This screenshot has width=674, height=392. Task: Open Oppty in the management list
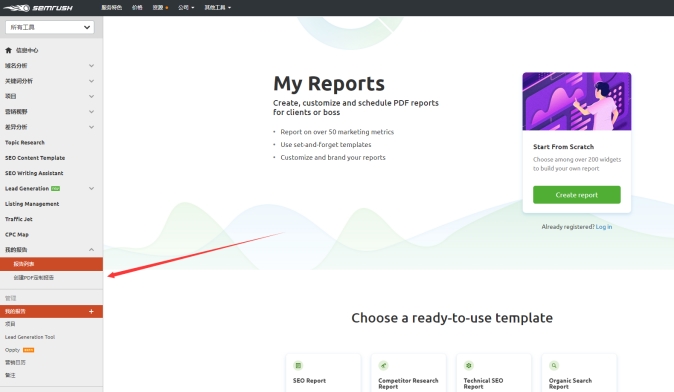click(12, 350)
